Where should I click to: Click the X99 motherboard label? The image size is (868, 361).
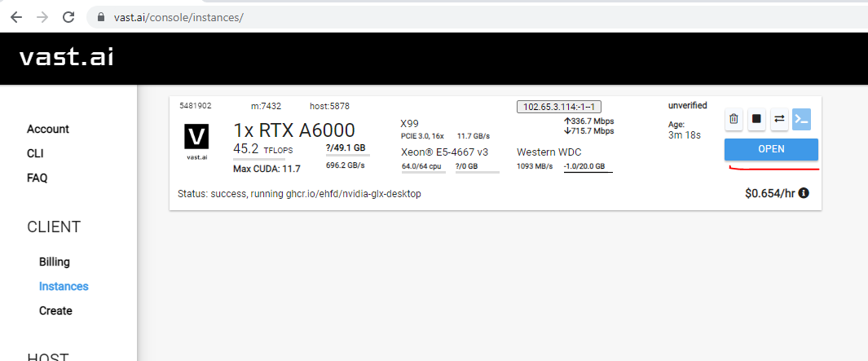(409, 123)
